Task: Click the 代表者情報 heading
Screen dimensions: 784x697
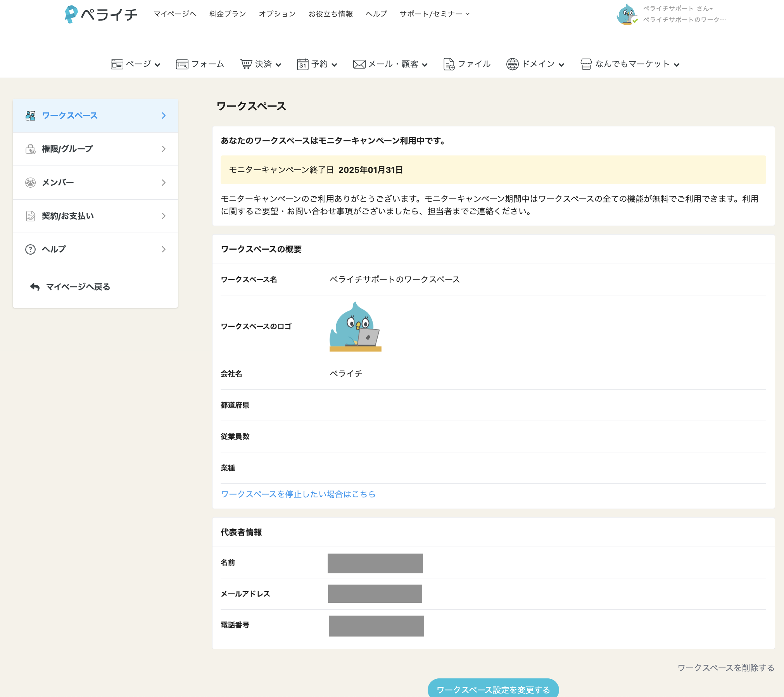Action: pos(241,532)
